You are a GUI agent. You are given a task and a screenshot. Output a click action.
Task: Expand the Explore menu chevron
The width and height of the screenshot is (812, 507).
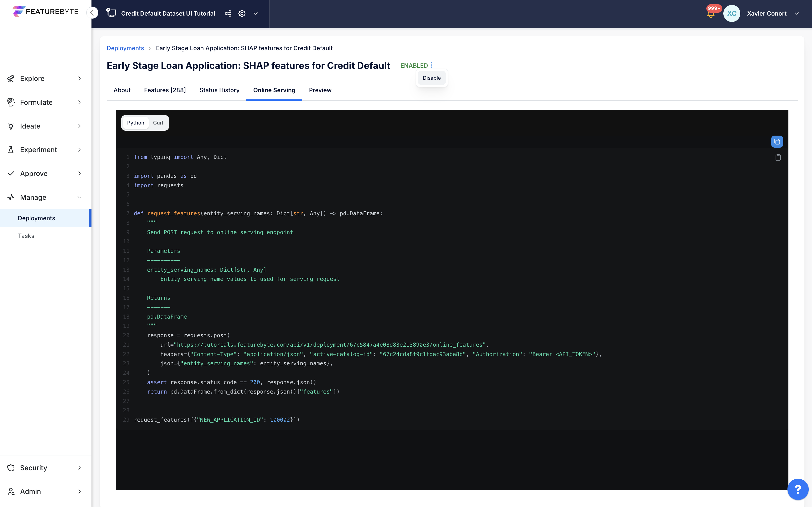tap(79, 79)
